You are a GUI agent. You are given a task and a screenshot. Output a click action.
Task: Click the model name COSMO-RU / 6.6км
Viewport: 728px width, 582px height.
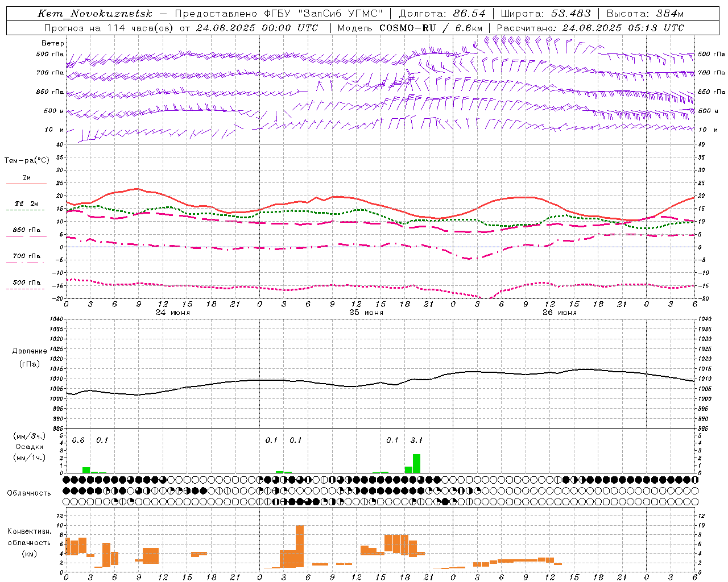tap(431, 28)
